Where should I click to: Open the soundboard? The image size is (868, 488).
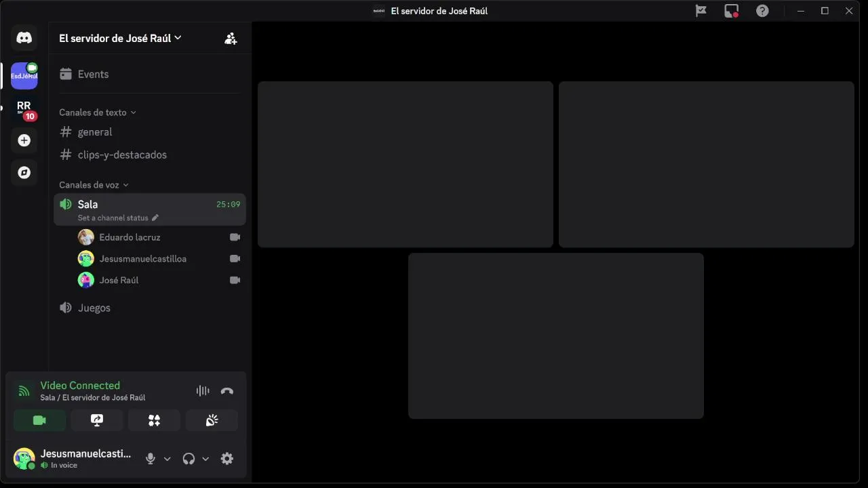pos(212,420)
